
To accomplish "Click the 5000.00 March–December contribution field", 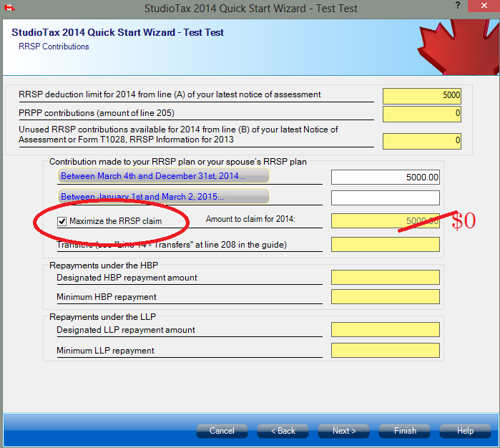I will tap(386, 177).
